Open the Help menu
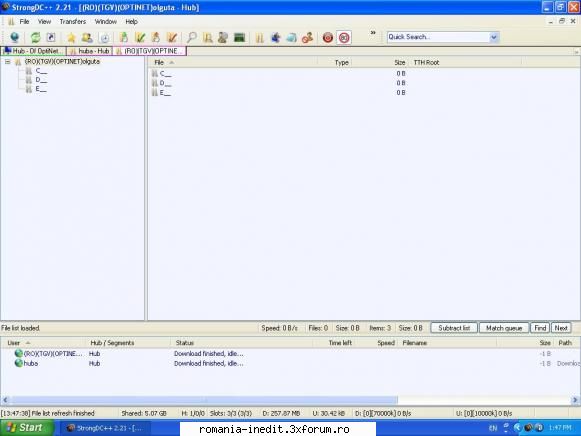 (131, 21)
